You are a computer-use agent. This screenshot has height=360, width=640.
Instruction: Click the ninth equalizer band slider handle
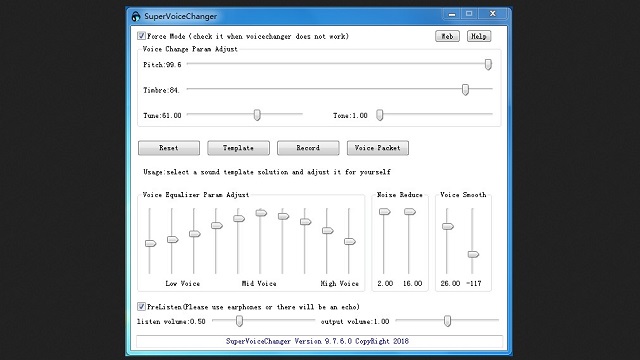pos(327,231)
